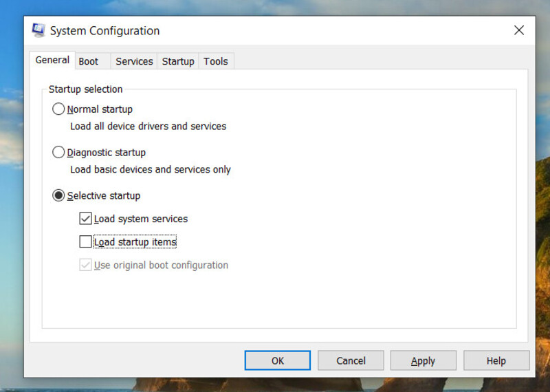Click the Cancel button
Viewport: 550px width, 392px height.
click(x=351, y=360)
